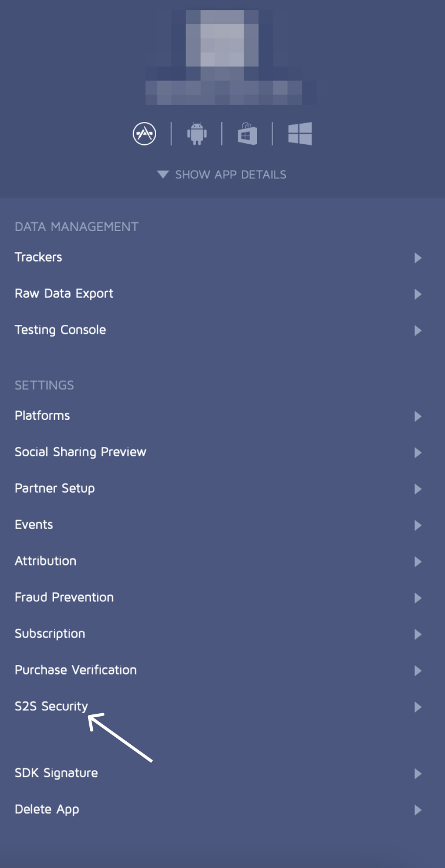Screen dimensions: 445x868
Task: Open Attribution settings
Action: 46,561
